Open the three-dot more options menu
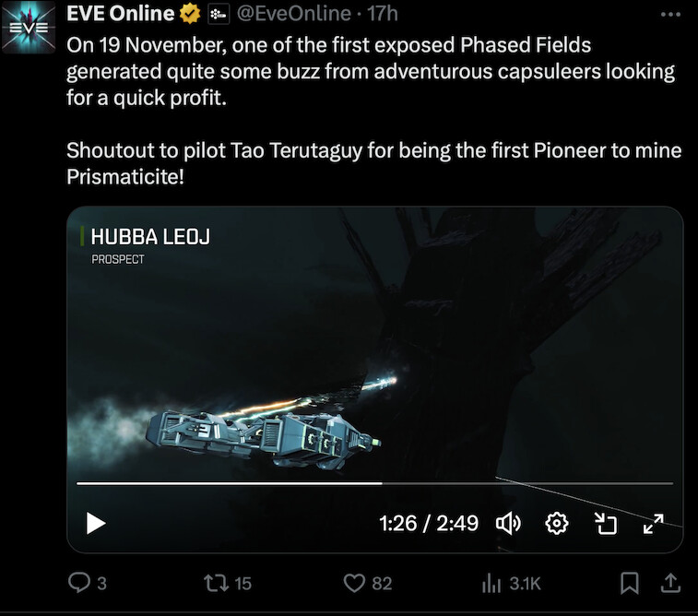Image resolution: width=698 pixels, height=616 pixels. click(x=670, y=14)
